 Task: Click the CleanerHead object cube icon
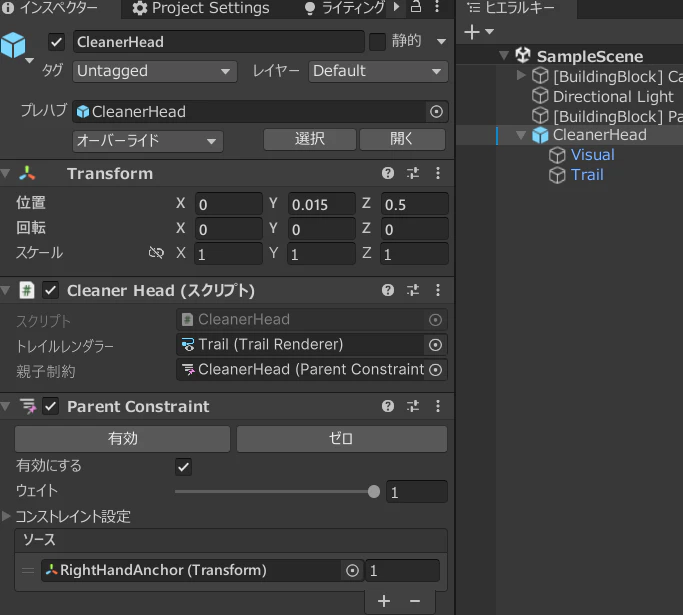coord(13,45)
